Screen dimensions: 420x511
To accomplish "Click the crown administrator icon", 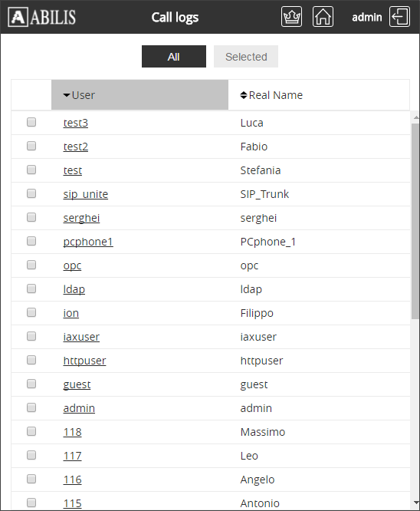I will (291, 17).
